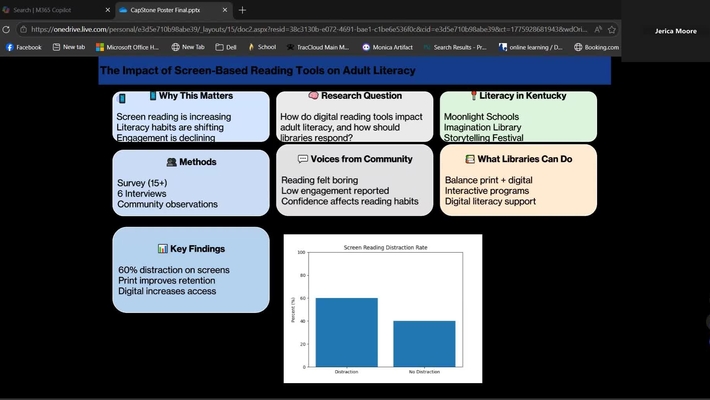Open the online learning / D... bookmark
The image size is (710, 400).
(531, 47)
